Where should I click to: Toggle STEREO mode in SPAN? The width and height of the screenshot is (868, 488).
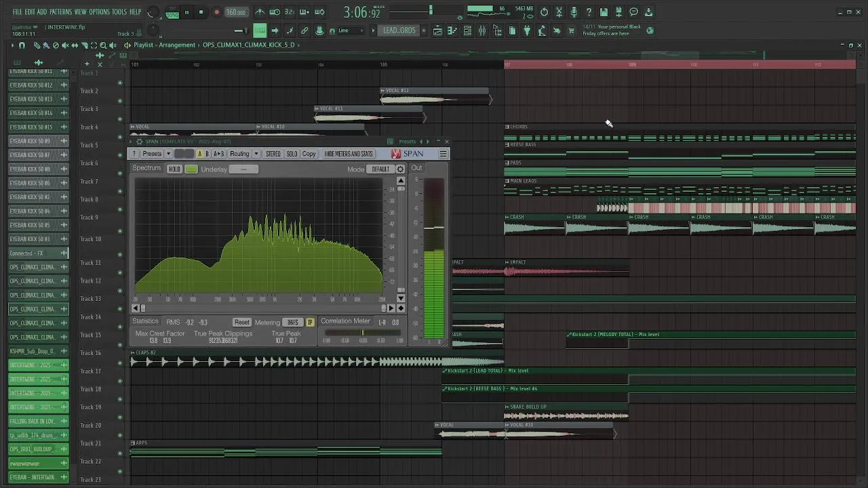pyautogui.click(x=273, y=154)
